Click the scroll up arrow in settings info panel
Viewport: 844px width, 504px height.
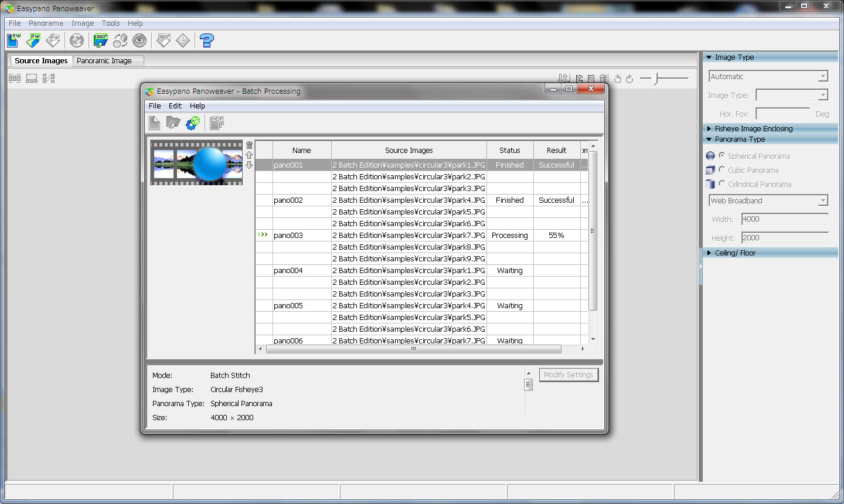pos(528,373)
